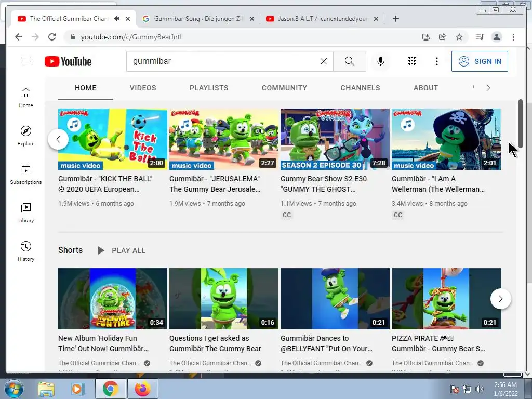Click the page vertical scrollbar thumb
The image size is (532, 399).
[521, 124]
